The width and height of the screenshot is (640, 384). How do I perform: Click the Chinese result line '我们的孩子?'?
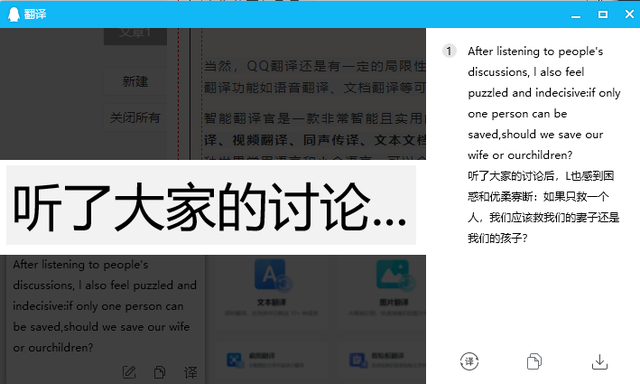coord(498,238)
